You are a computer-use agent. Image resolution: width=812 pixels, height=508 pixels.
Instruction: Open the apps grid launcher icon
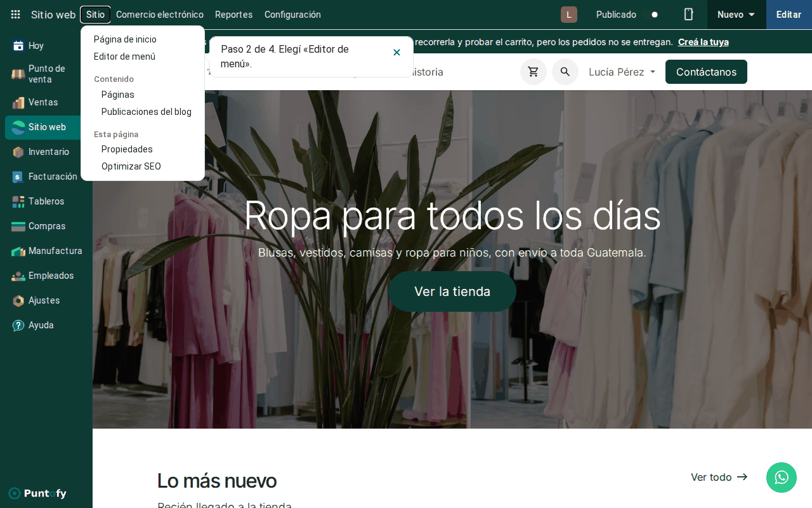[x=15, y=15]
